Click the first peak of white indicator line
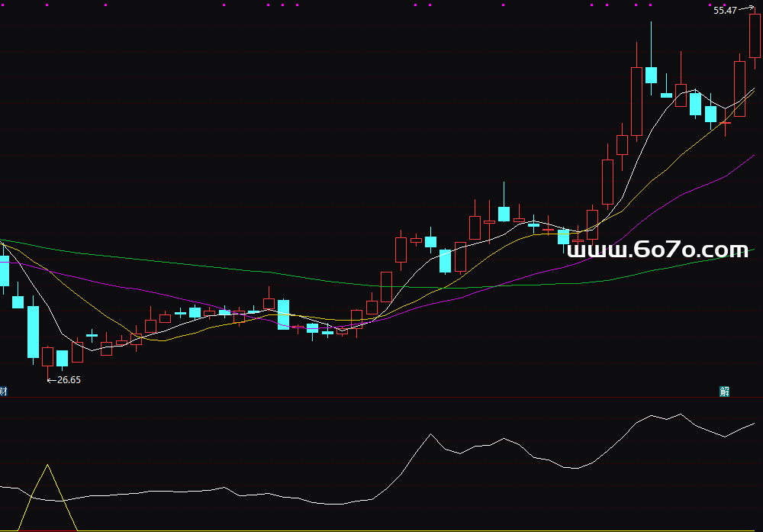 [x=431, y=434]
